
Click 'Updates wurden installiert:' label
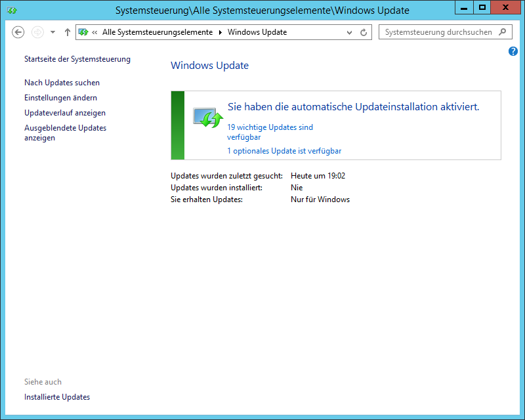coord(217,188)
